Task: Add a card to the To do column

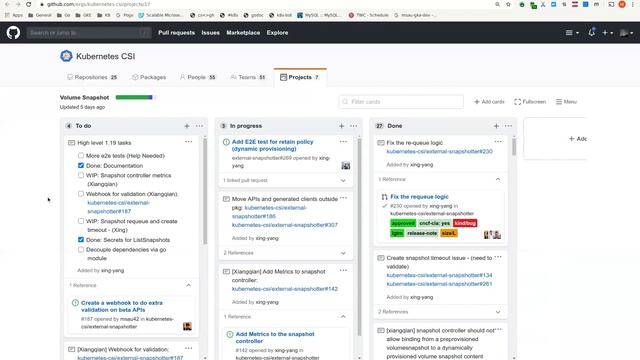Action: tap(187, 126)
